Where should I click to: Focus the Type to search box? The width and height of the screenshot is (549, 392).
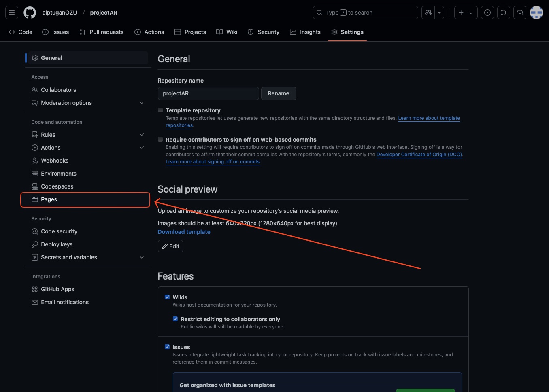tap(365, 13)
